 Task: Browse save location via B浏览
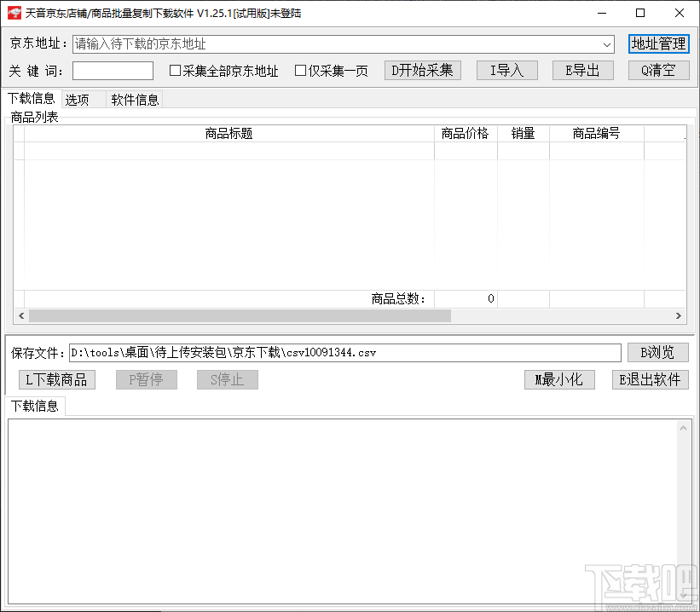(657, 352)
